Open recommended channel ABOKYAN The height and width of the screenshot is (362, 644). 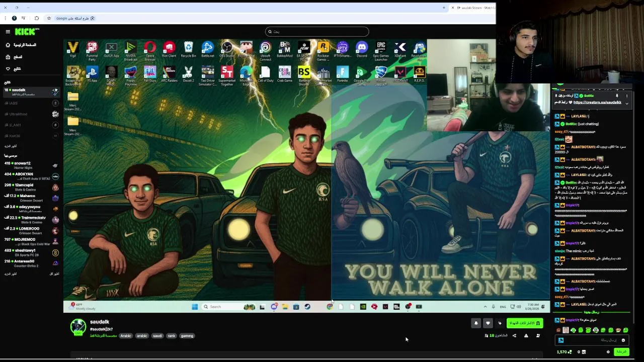(x=31, y=176)
